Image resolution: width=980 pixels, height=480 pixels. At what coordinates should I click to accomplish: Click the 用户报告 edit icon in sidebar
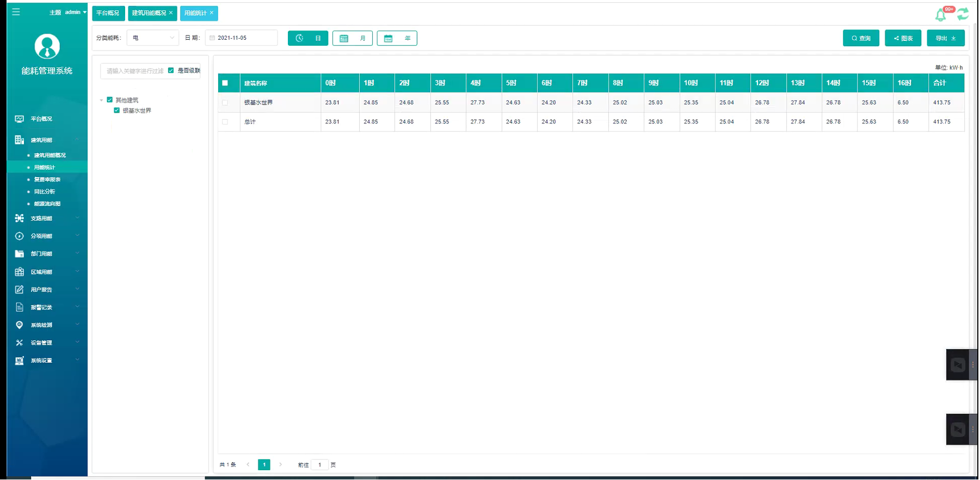pyautogui.click(x=20, y=289)
